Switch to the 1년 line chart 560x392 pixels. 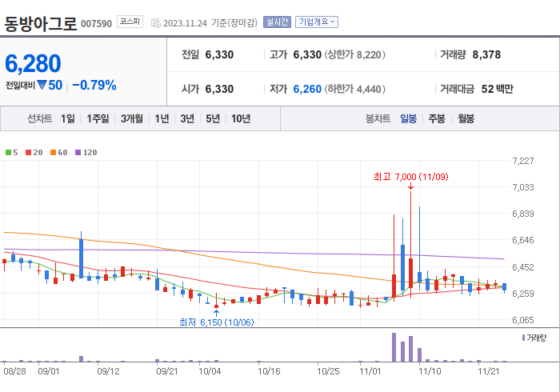[162, 118]
